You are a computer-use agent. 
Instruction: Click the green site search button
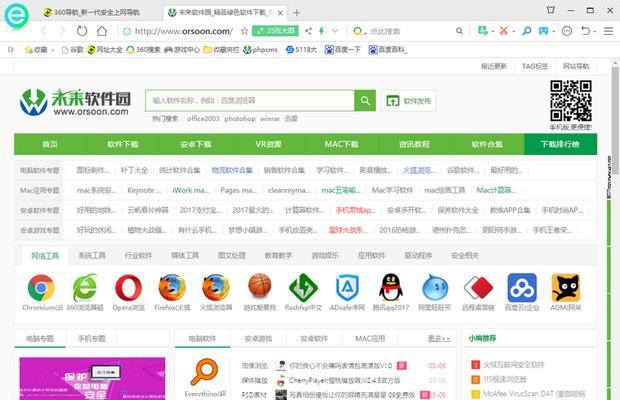(x=365, y=100)
